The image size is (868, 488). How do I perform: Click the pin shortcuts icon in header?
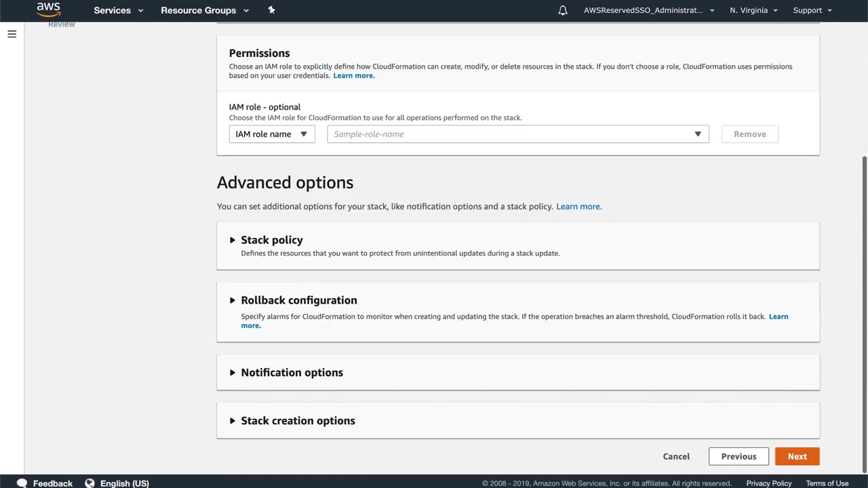click(x=271, y=10)
